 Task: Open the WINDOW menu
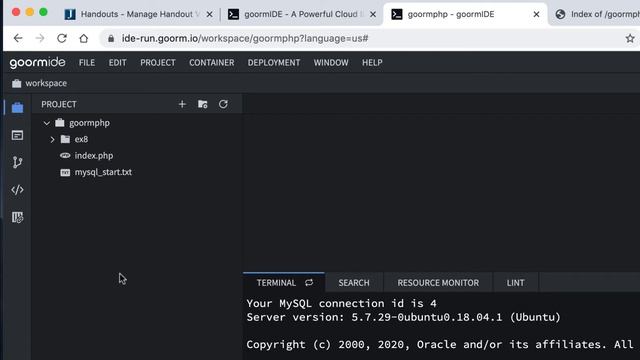(x=331, y=62)
